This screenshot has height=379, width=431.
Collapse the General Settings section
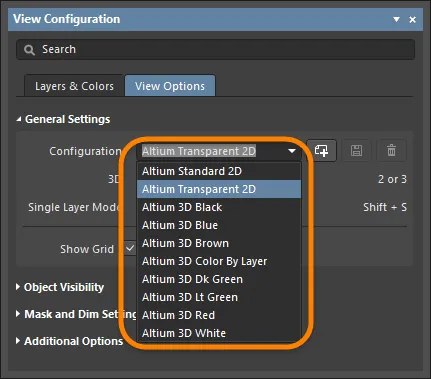pyautogui.click(x=19, y=119)
